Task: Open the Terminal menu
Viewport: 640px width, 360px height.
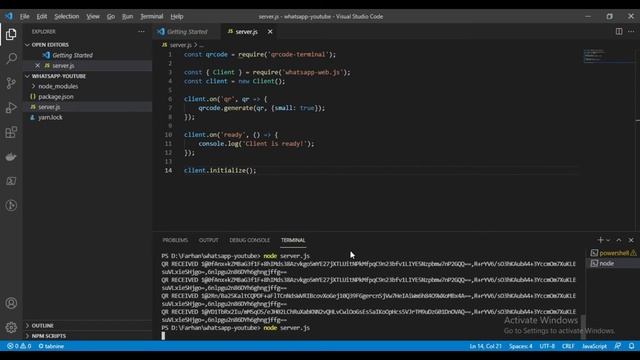Action: tap(151, 16)
